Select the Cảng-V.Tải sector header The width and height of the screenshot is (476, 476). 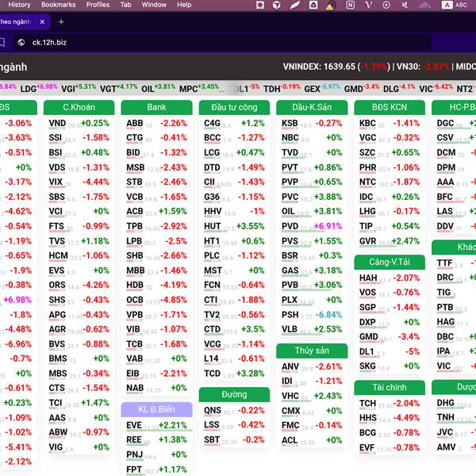point(390,262)
